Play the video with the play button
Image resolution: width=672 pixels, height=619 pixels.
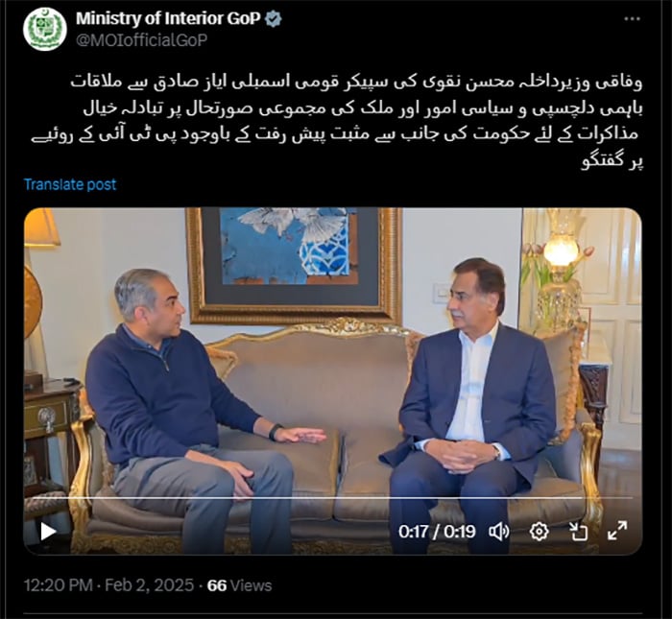pyautogui.click(x=48, y=532)
